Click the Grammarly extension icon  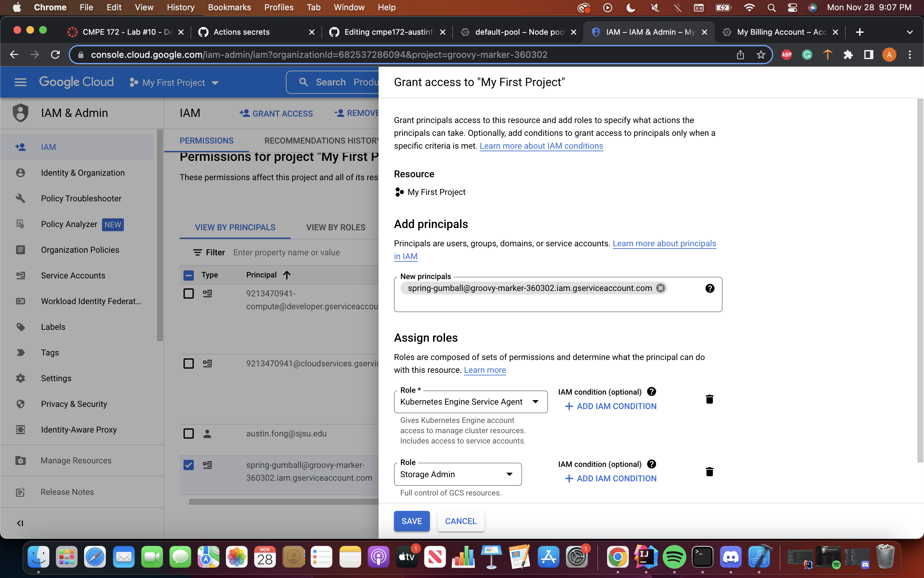(x=807, y=55)
